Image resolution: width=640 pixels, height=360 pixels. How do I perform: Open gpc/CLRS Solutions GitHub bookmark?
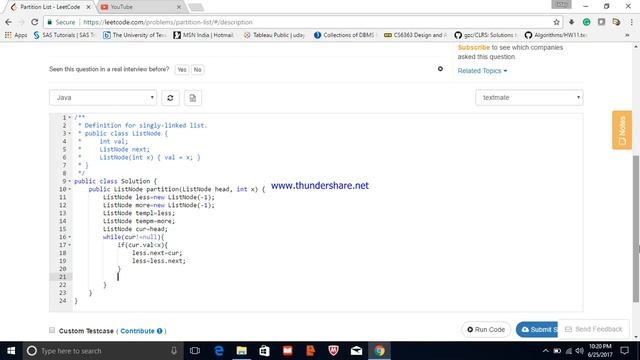coord(486,35)
